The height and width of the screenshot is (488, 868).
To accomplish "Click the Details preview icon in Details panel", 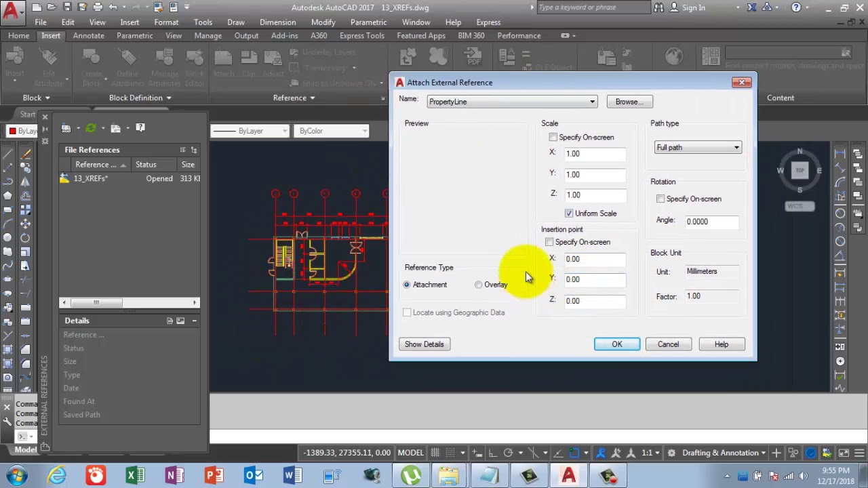I will (180, 321).
